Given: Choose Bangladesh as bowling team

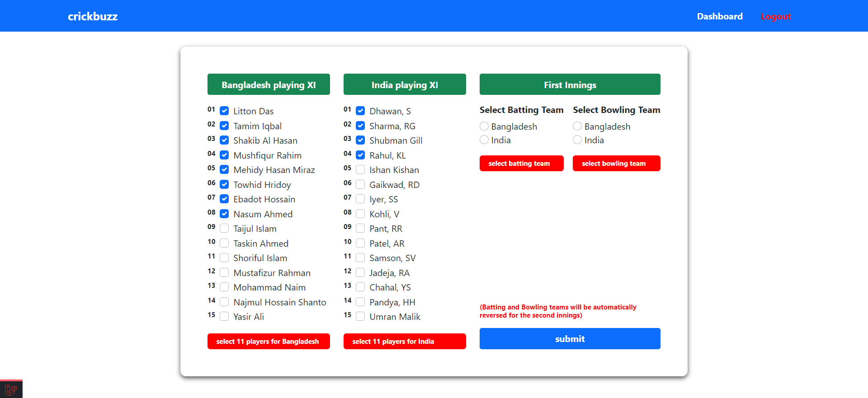Looking at the screenshot, I should 577,126.
